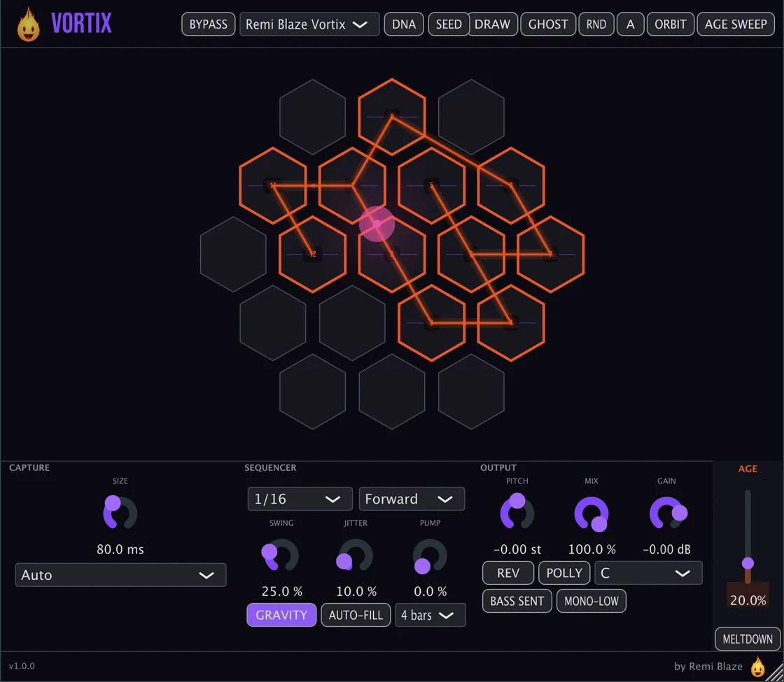Click the JITTER knob
The image size is (784, 682).
click(x=356, y=555)
